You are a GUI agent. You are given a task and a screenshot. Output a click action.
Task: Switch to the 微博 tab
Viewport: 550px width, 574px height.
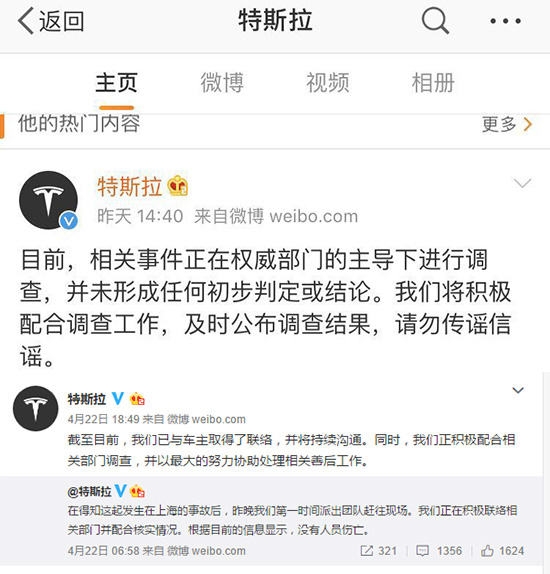coord(222,83)
